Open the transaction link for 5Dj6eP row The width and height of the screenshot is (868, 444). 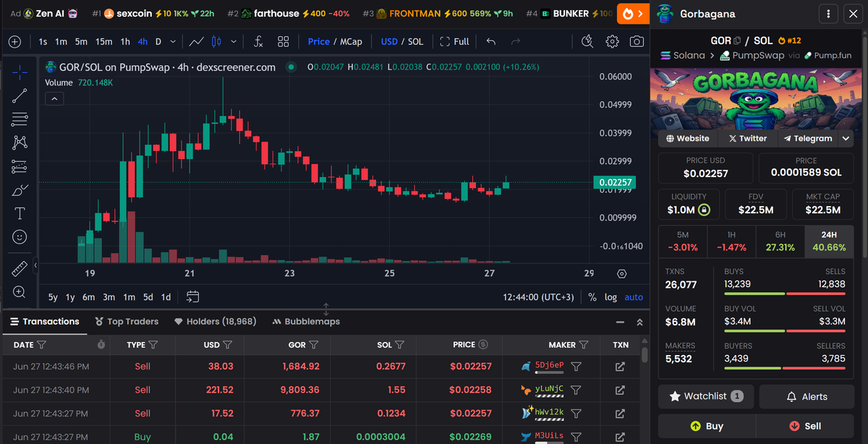click(x=620, y=367)
